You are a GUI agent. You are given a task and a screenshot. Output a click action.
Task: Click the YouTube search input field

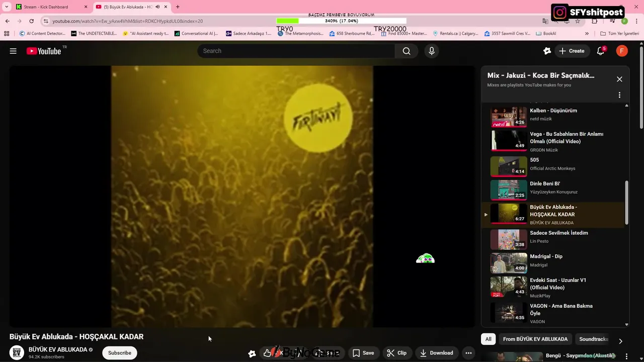pos(297,51)
